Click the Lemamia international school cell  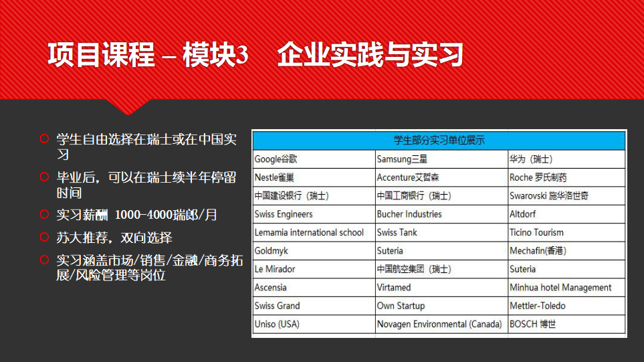pyautogui.click(x=314, y=233)
